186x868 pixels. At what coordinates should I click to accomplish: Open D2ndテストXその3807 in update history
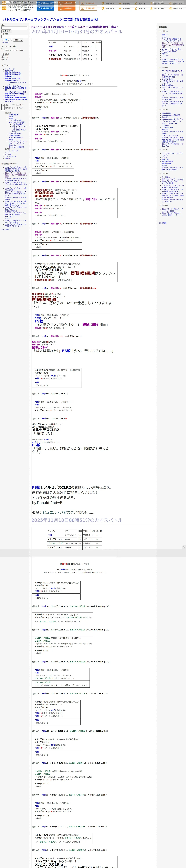point(173,210)
